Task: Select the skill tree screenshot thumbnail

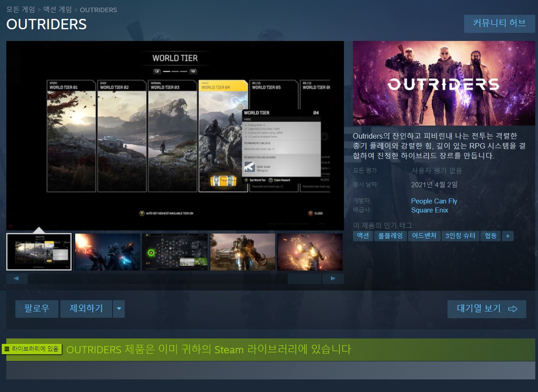Action: click(175, 252)
